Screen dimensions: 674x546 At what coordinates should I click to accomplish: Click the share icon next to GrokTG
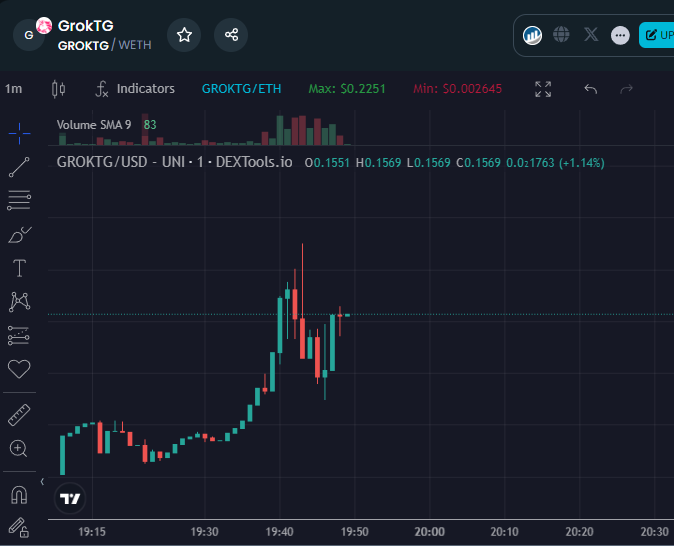[x=231, y=35]
